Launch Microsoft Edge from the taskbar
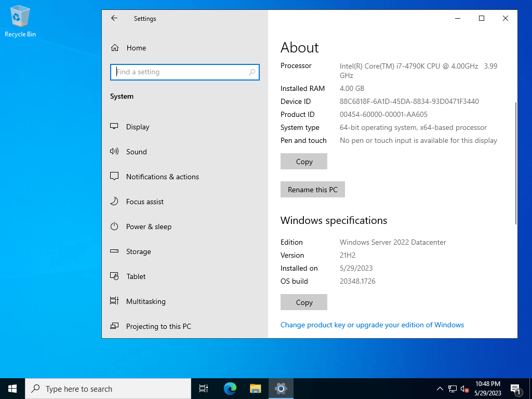The image size is (532, 399). click(x=230, y=389)
